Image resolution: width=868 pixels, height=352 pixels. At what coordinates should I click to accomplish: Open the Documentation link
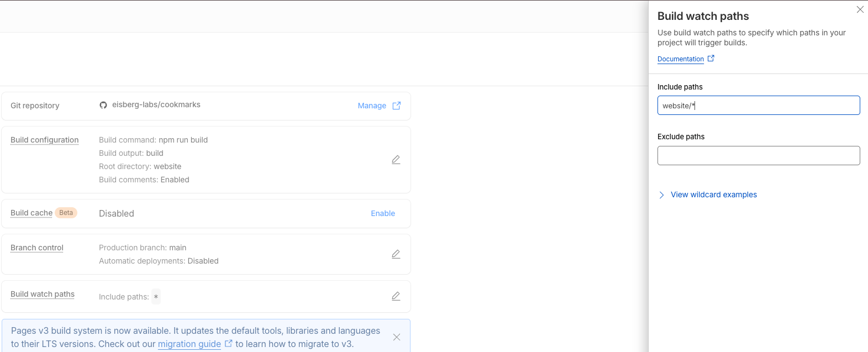point(681,59)
